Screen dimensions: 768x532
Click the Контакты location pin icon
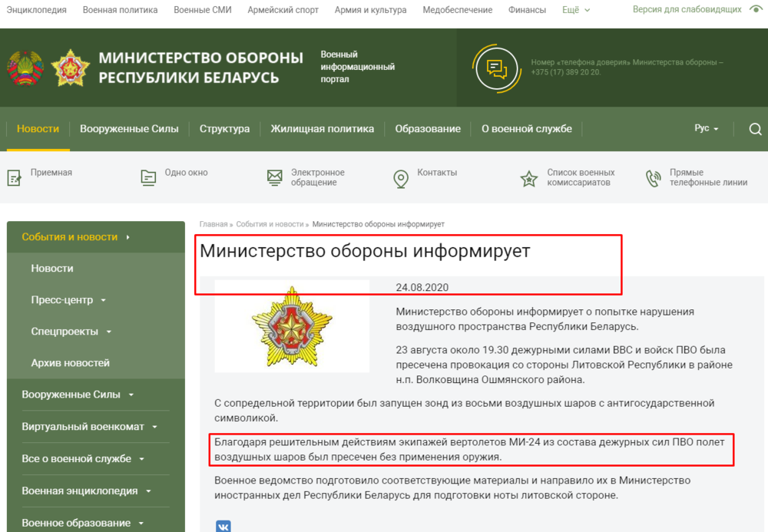coord(400,177)
